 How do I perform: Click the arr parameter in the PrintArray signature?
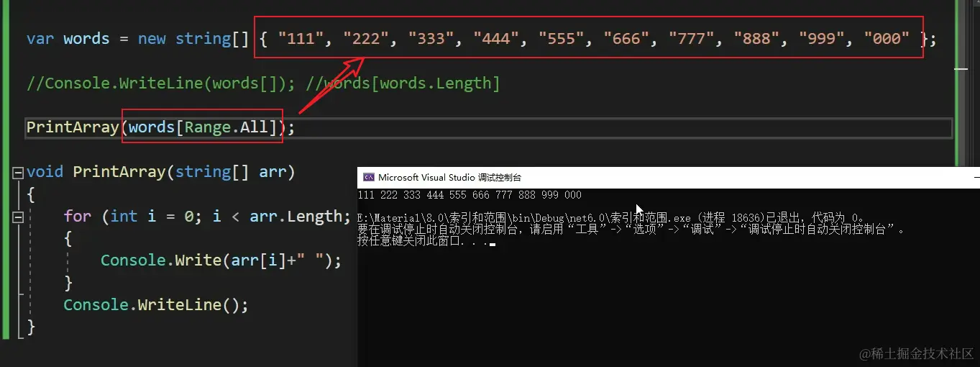[273, 172]
